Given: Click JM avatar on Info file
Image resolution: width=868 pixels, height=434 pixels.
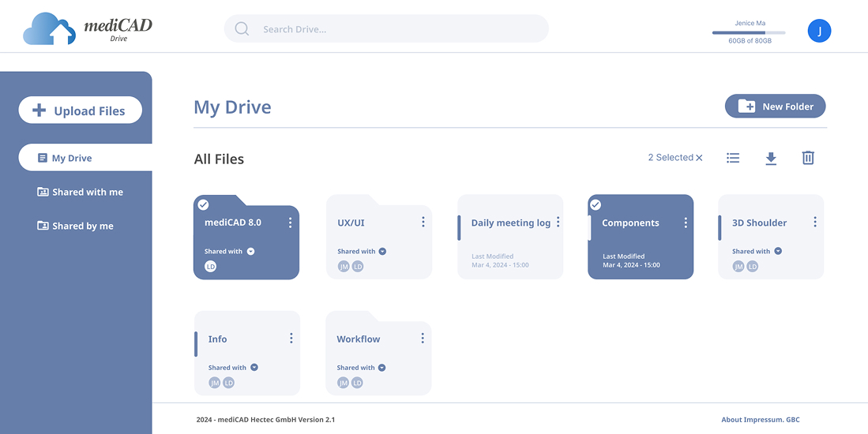Looking at the screenshot, I should [x=215, y=383].
